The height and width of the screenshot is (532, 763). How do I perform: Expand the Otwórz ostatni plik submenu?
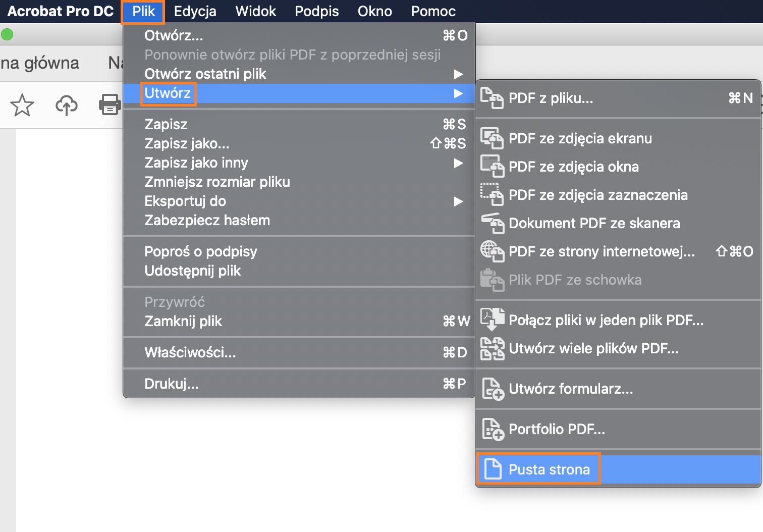(x=205, y=74)
